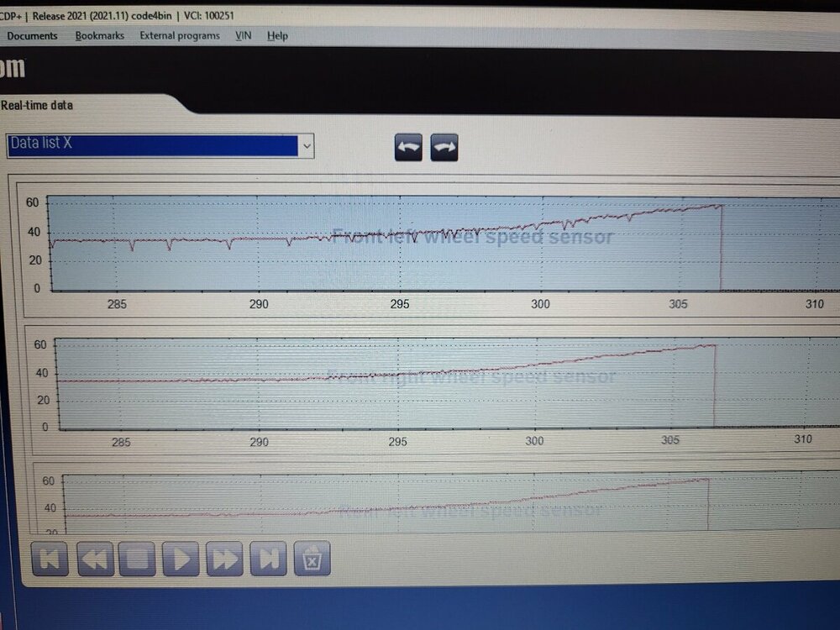840x630 pixels.
Task: Click the fast forward button
Action: coord(224,559)
